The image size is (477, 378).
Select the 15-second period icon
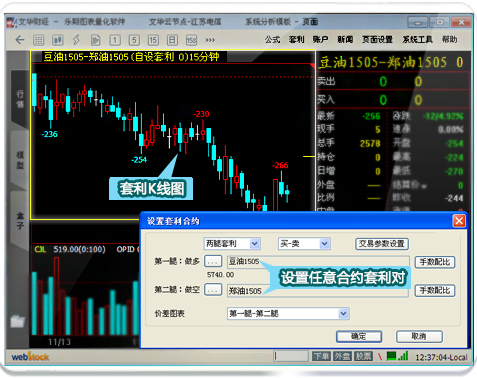[x=192, y=40]
